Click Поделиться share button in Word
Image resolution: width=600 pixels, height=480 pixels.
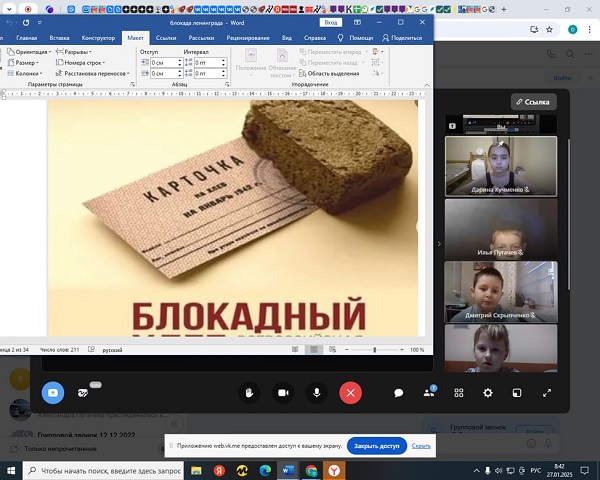click(x=402, y=38)
